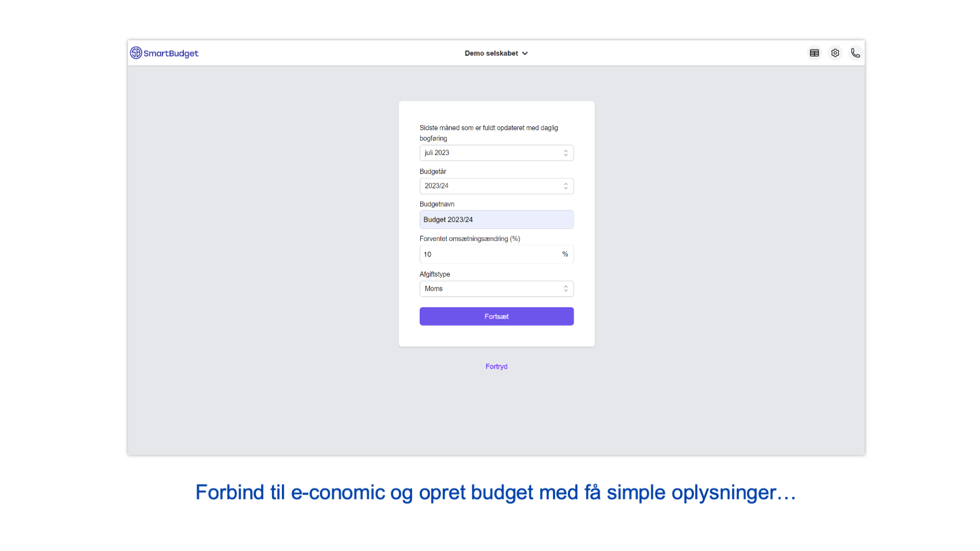Click the Demo selskabet header title
Screen dimensions: 980x551
[x=491, y=53]
